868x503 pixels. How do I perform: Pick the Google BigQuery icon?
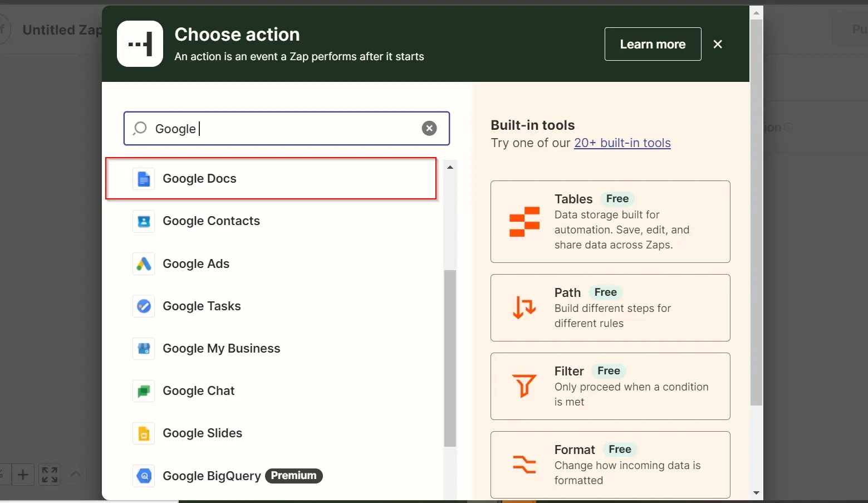click(x=144, y=476)
